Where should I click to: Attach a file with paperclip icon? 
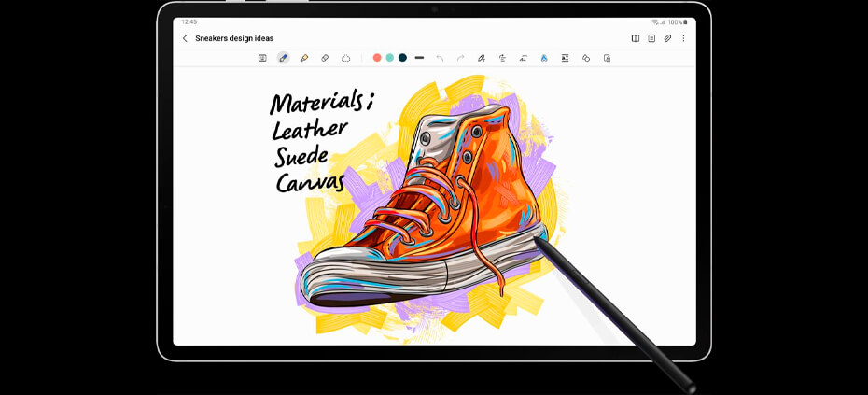point(667,38)
